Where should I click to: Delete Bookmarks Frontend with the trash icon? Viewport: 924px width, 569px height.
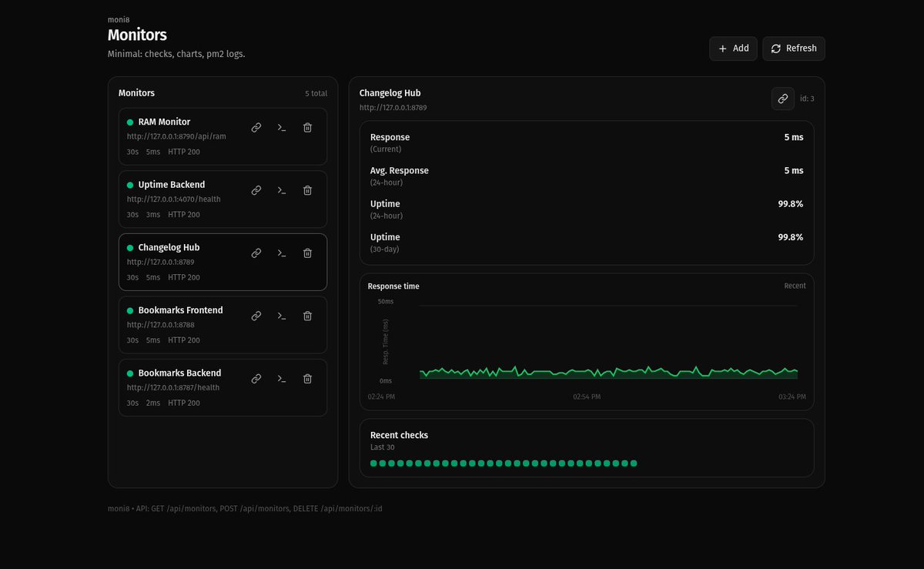[307, 316]
